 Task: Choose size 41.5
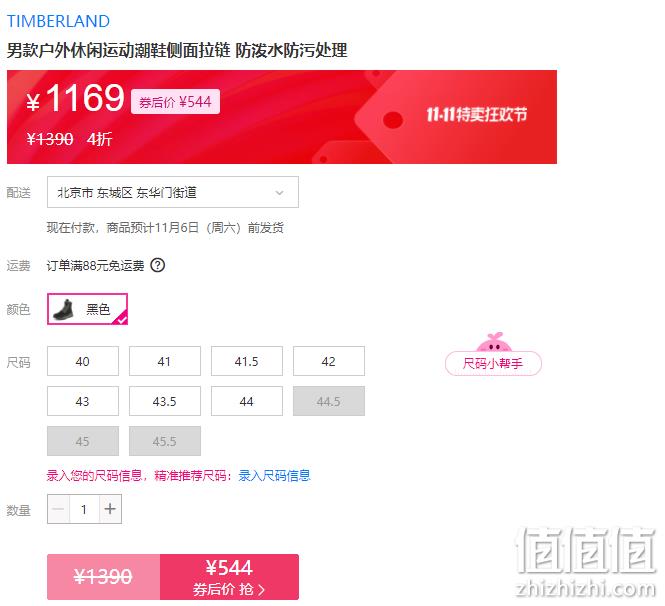coord(246,361)
